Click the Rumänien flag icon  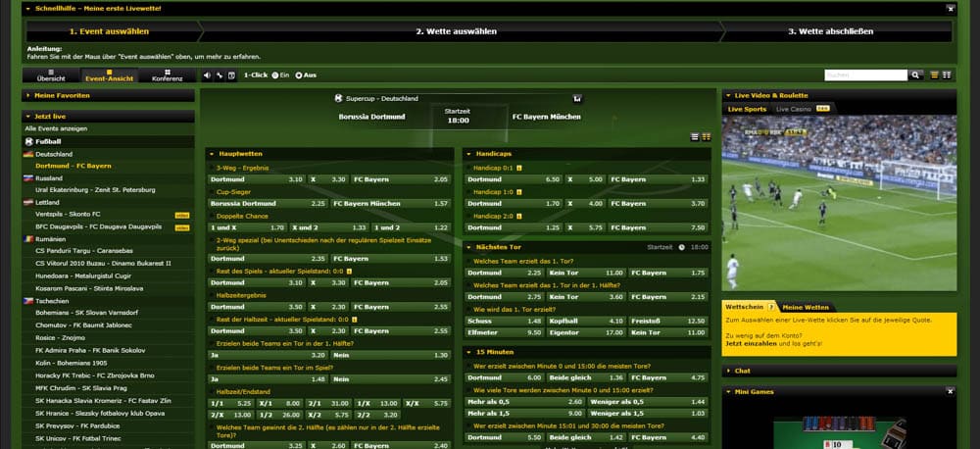click(x=28, y=239)
